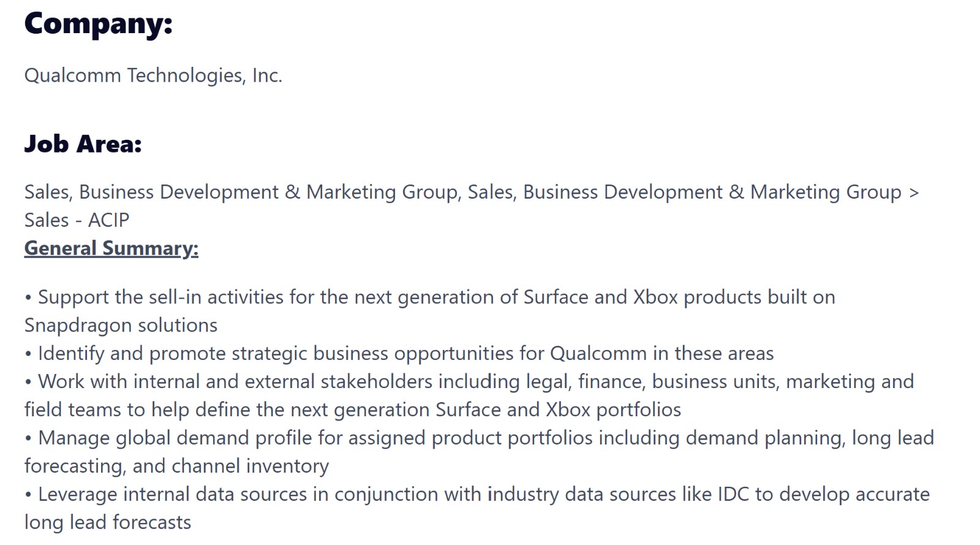Viewport: 980px width, 545px height.
Task: Click the "Company:" heading
Action: [99, 25]
